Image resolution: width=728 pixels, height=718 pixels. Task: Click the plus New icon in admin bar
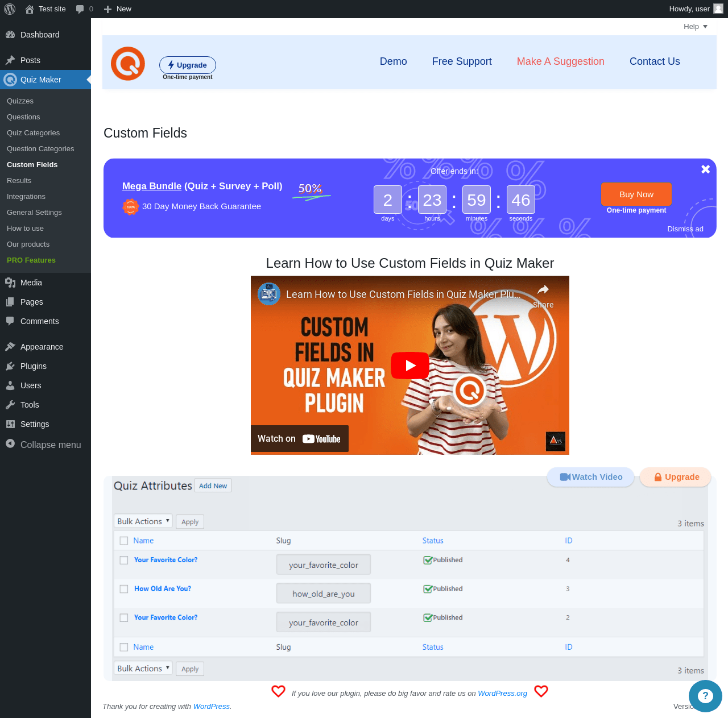pos(107,9)
